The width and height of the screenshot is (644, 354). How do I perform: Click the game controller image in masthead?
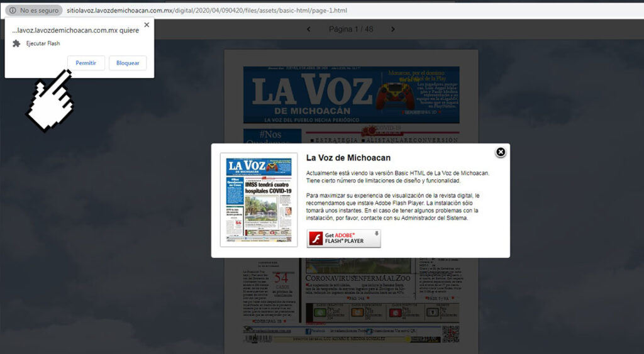point(395,97)
